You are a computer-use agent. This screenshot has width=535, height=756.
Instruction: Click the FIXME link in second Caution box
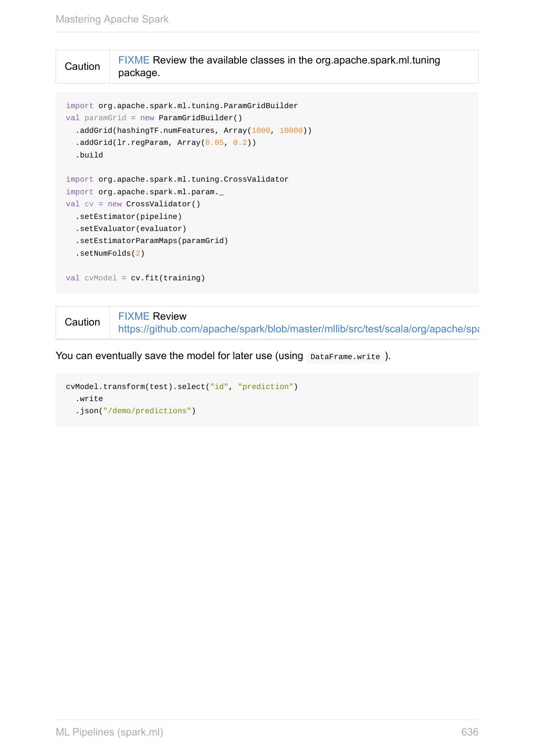pyautogui.click(x=133, y=317)
